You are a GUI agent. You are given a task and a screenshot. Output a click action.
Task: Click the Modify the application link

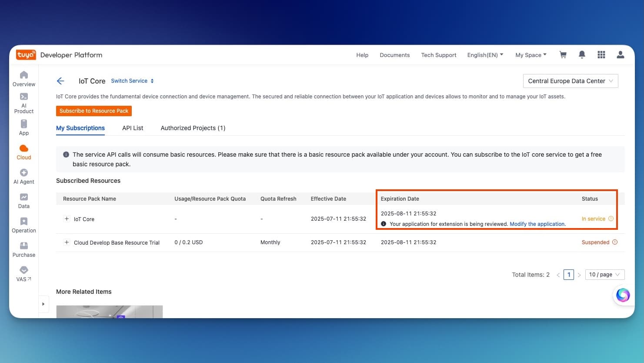(537, 224)
